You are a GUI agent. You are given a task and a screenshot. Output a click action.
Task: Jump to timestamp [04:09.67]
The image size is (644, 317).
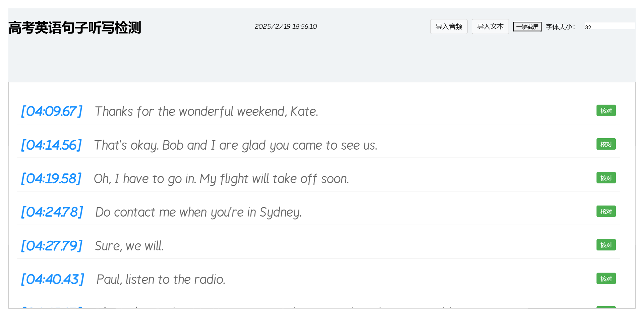52,111
